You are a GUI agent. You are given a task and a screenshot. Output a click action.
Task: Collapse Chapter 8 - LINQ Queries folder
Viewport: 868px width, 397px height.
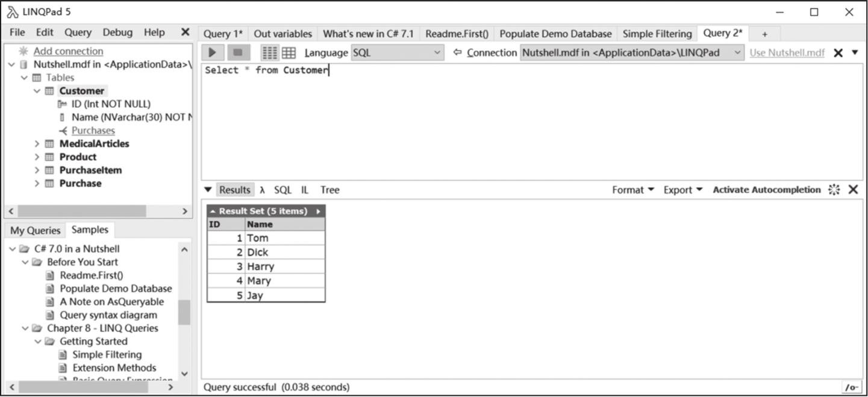pyautogui.click(x=25, y=328)
